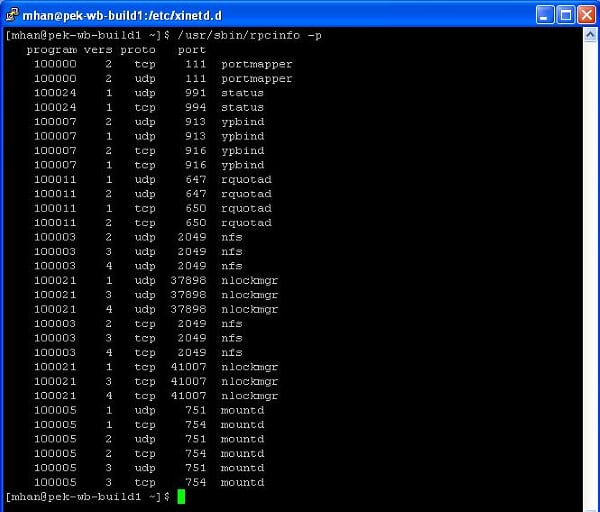Click 'ypbind' in the version 2 tcp row
This screenshot has height=512, width=600.
click(x=243, y=151)
